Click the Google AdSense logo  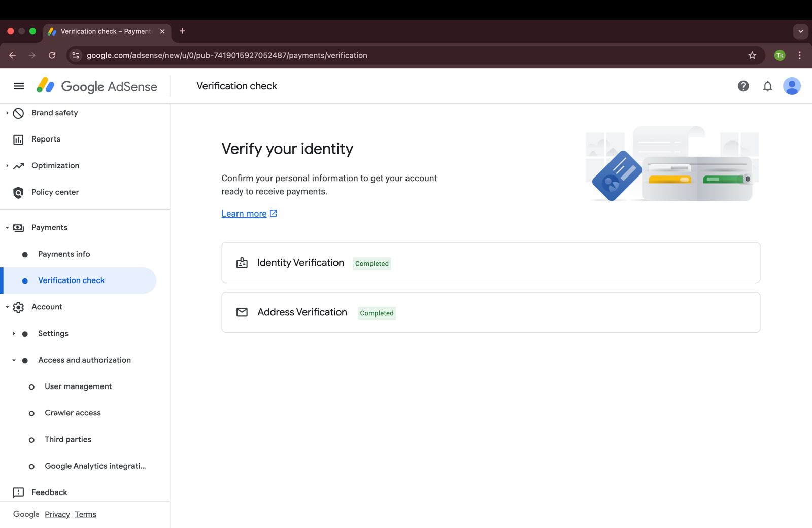(96, 86)
